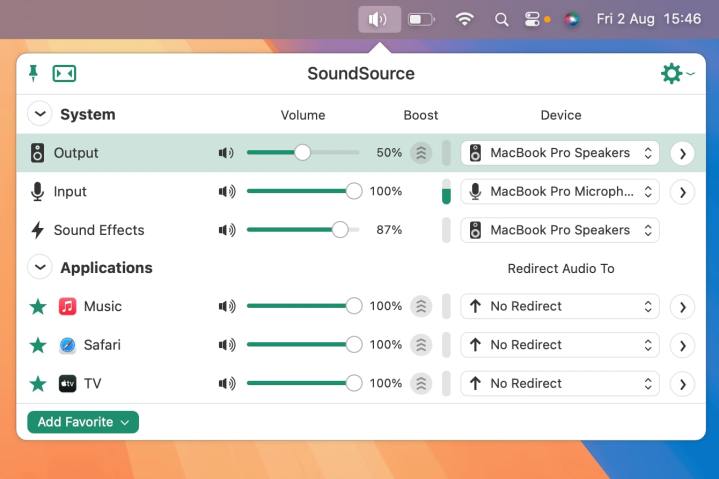Open the settings gear menu

tap(672, 73)
